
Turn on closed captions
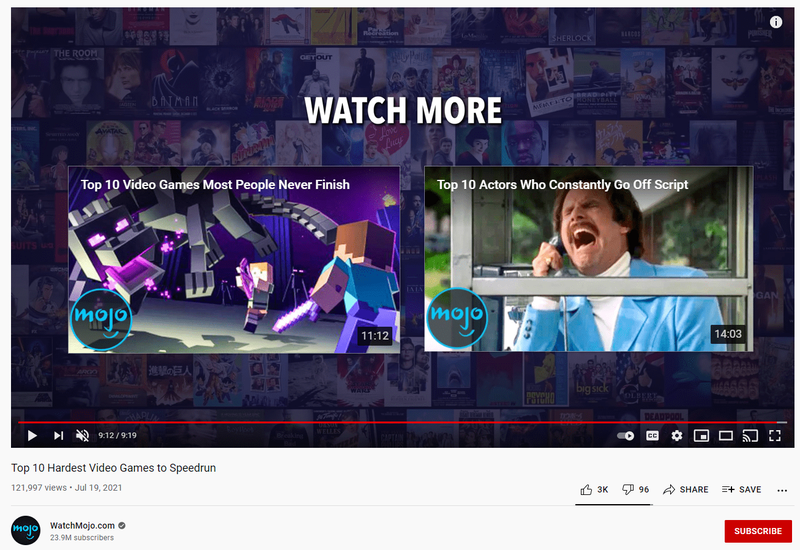(x=652, y=436)
